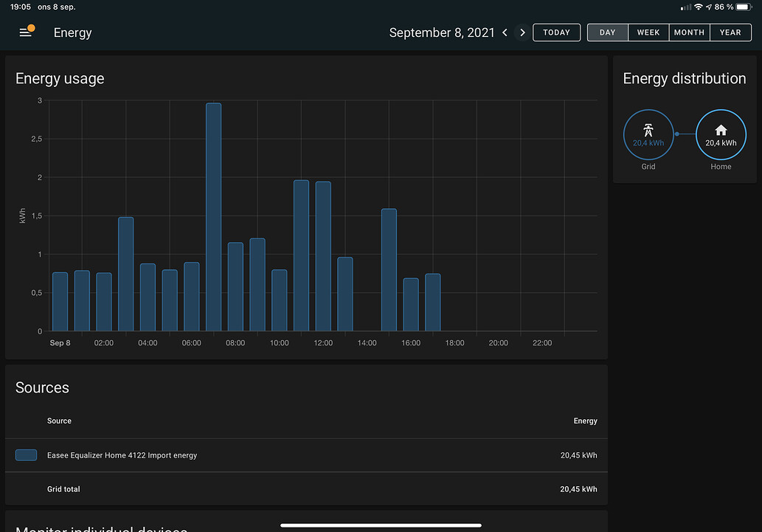The image size is (762, 532).
Task: Go to next day arrow
Action: (522, 32)
